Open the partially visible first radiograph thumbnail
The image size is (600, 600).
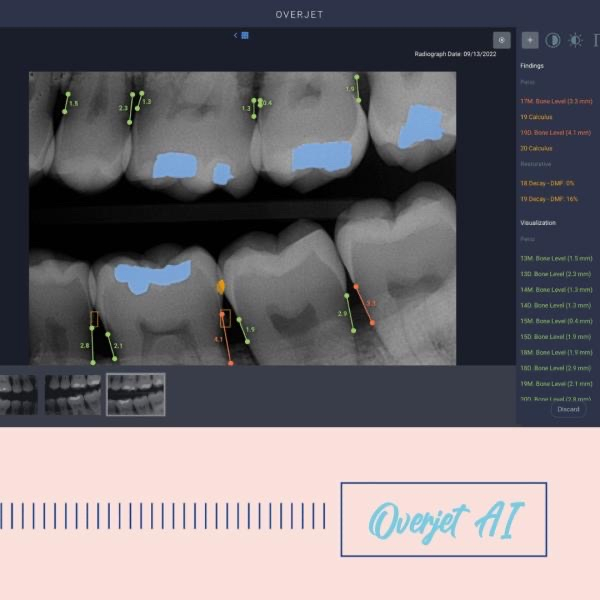click(18, 395)
